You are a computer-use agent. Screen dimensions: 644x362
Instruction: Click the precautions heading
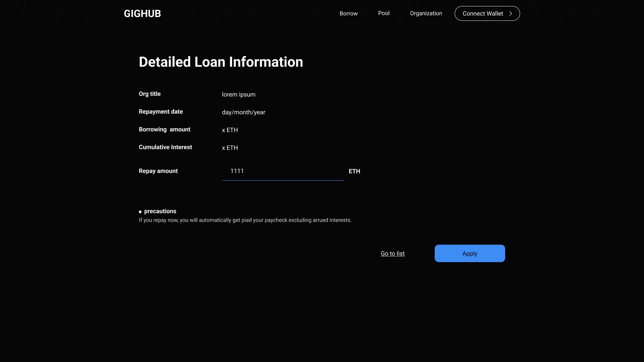tap(160, 211)
